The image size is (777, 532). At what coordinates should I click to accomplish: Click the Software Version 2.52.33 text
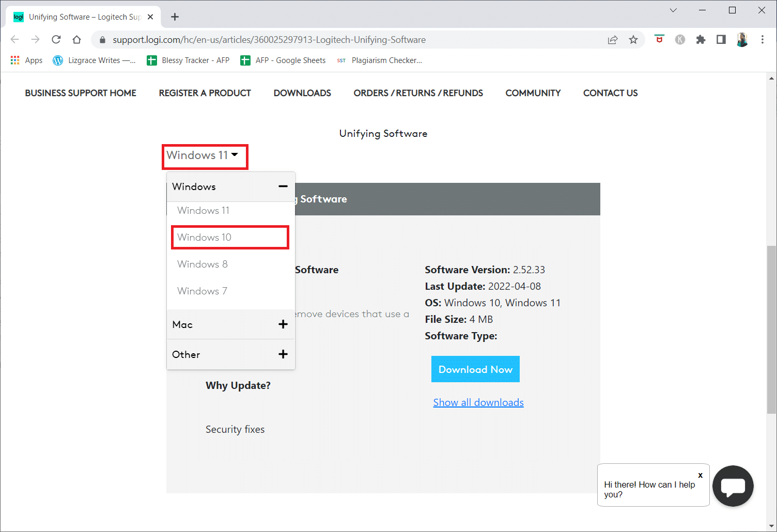485,270
